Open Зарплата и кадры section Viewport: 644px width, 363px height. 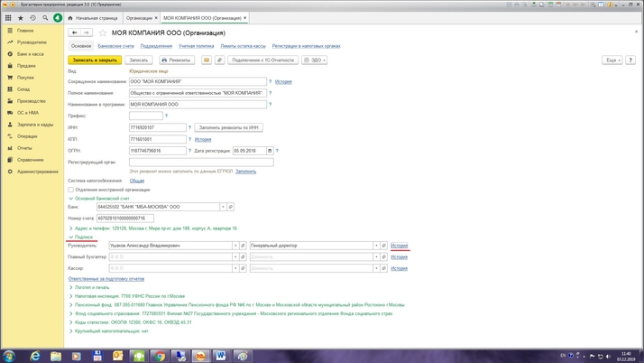pos(35,125)
